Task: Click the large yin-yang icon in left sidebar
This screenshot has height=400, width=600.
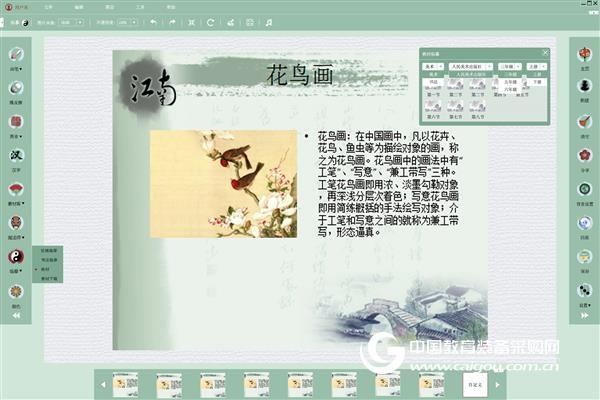Action: pos(16,256)
